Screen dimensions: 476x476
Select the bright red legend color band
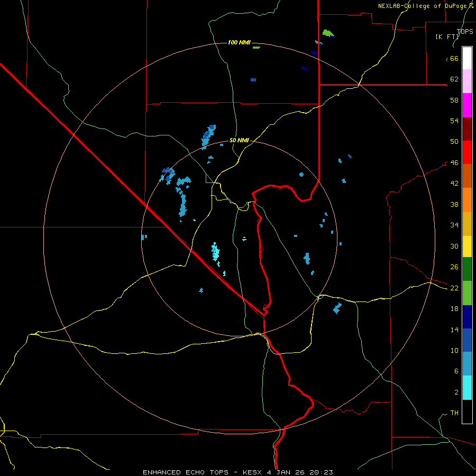pyautogui.click(x=467, y=152)
